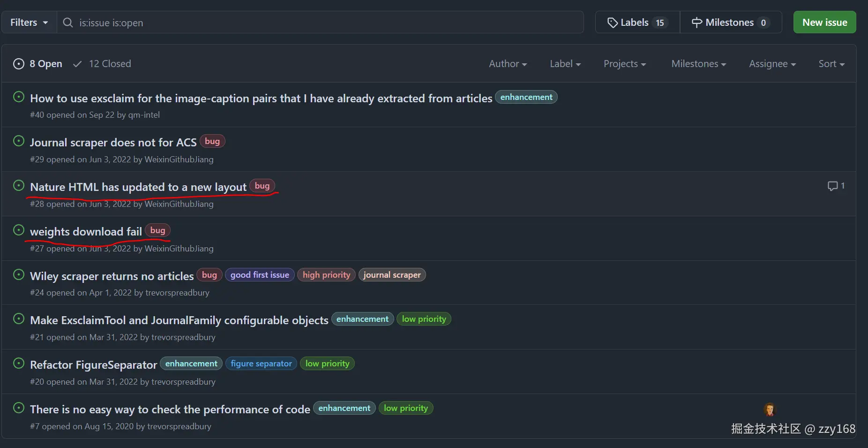Click the 'good first issue' label
868x448 pixels.
(260, 275)
